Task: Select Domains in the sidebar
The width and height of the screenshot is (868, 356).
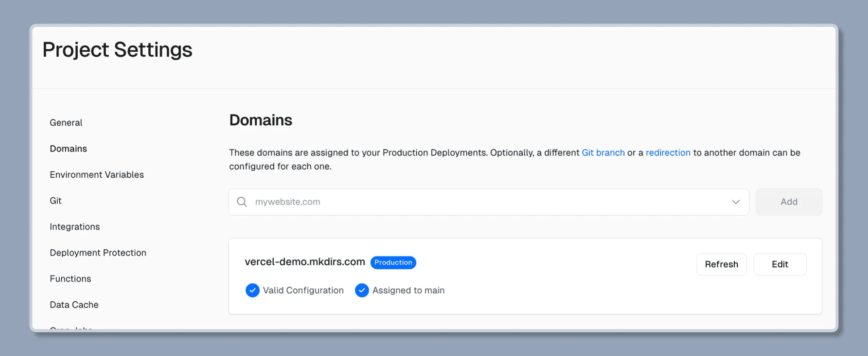Action: click(68, 149)
